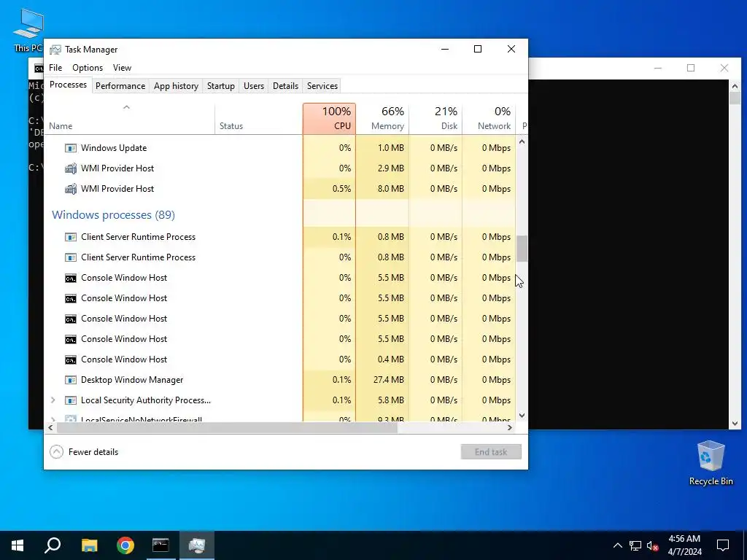Sort processes by the Name column

tap(129, 119)
